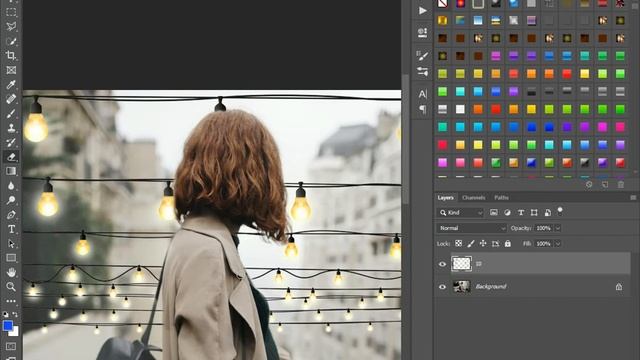Click the Opacity 100% value field

(544, 228)
